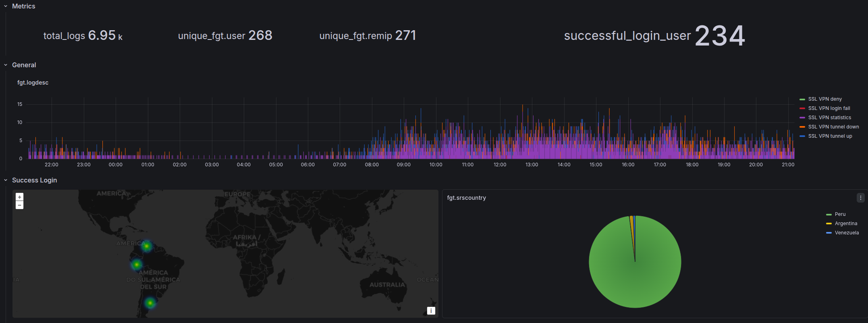Image resolution: width=868 pixels, height=323 pixels.
Task: Click the 13:00 time axis label
Action: pyautogui.click(x=532, y=165)
